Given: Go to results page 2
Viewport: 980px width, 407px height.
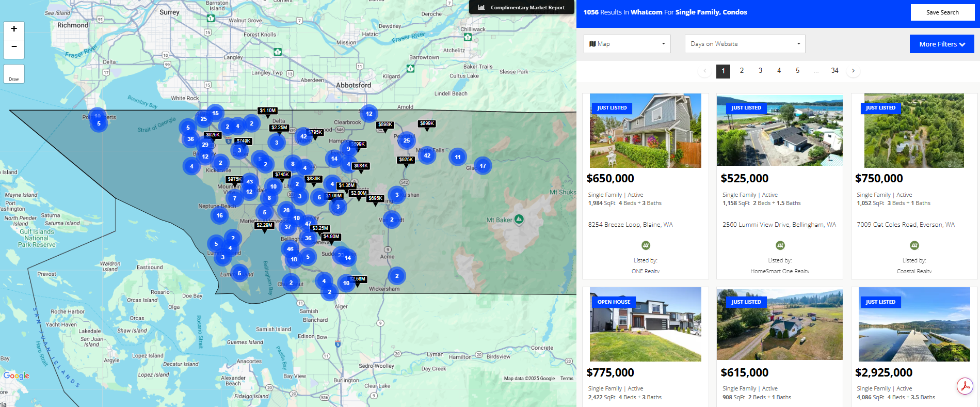Looking at the screenshot, I should pos(742,71).
